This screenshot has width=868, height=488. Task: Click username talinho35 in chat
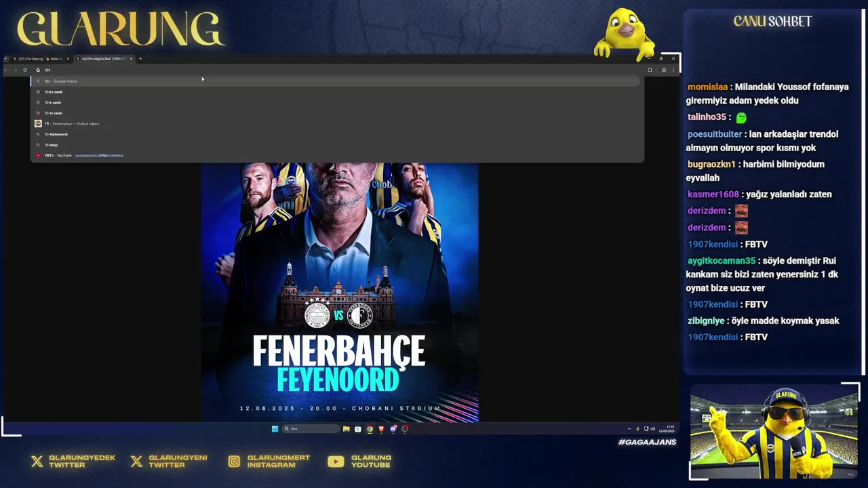pyautogui.click(x=707, y=117)
